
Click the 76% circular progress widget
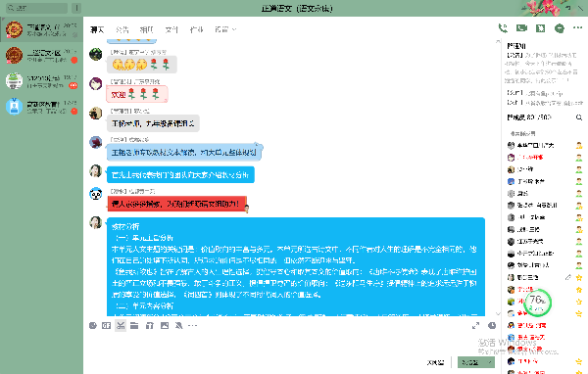pos(538,303)
